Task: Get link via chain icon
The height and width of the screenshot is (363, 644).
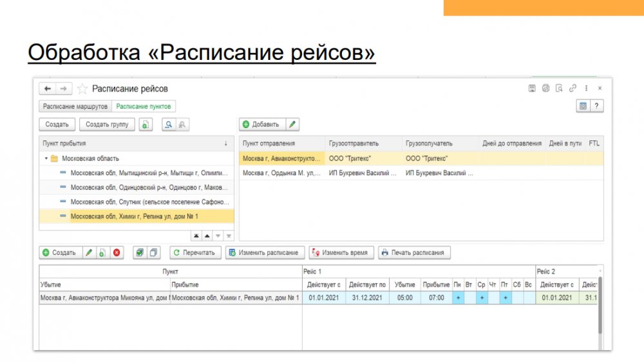Action: (x=573, y=88)
